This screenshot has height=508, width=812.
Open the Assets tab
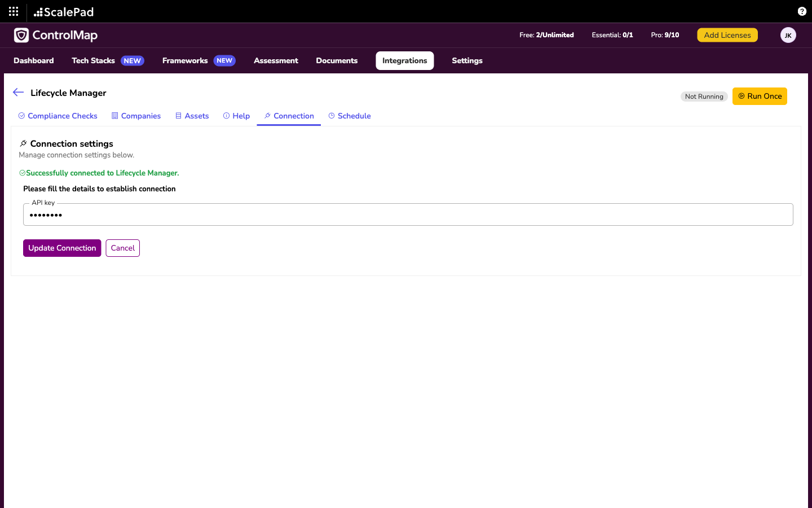[192, 116]
